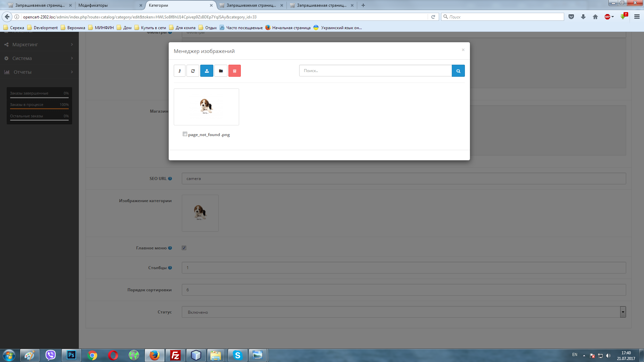The width and height of the screenshot is (644, 362).
Task: Click the blue upload image button
Action: click(x=207, y=71)
